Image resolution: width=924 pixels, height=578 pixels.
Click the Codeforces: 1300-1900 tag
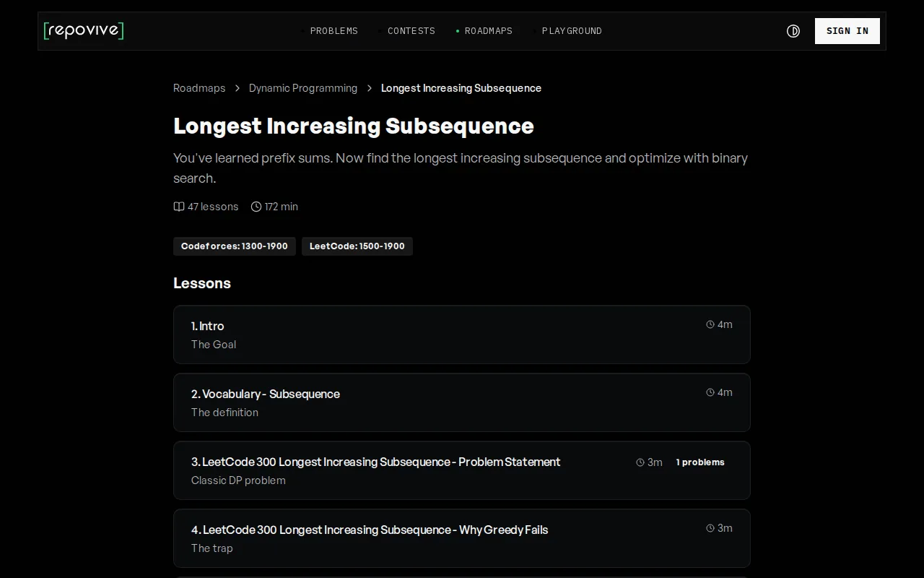click(x=235, y=246)
